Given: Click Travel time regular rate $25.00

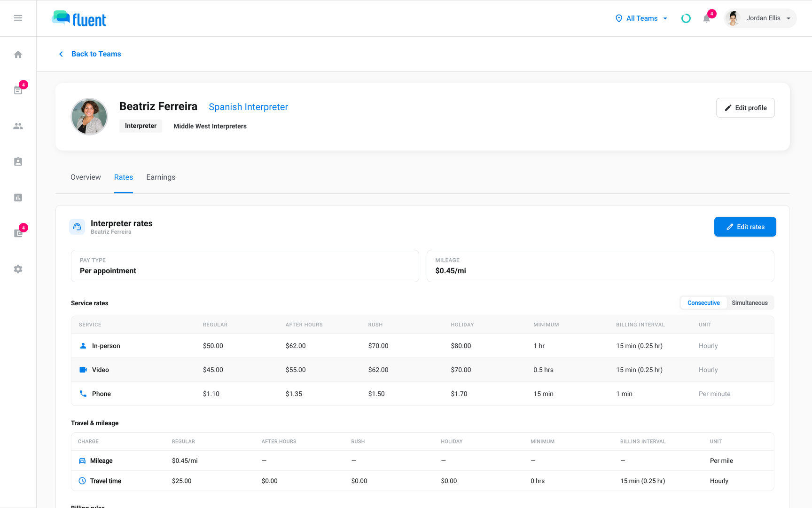Looking at the screenshot, I should pyautogui.click(x=181, y=481).
